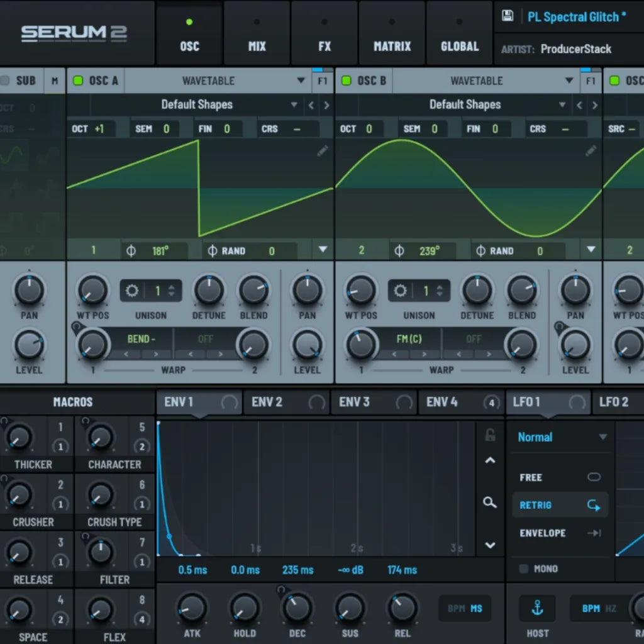
Task: Switch to the MIX page tab
Action: point(257,34)
